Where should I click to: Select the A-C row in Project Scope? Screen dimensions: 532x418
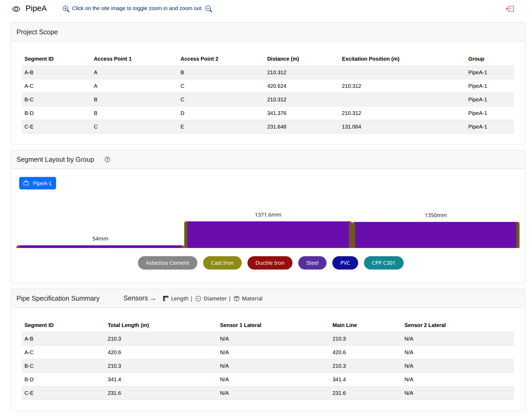coord(268,86)
